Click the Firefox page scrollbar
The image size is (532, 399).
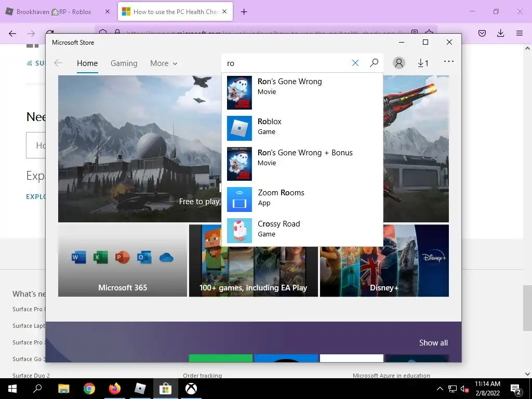(527, 308)
